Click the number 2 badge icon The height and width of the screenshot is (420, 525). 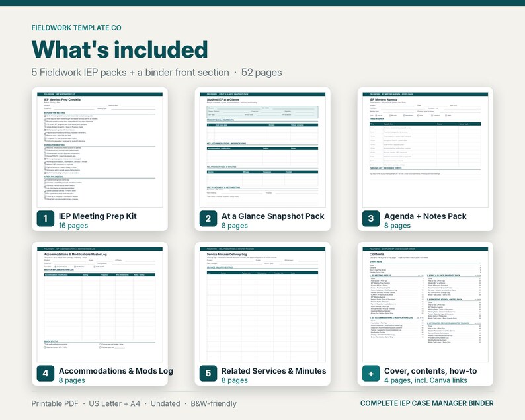click(x=208, y=218)
